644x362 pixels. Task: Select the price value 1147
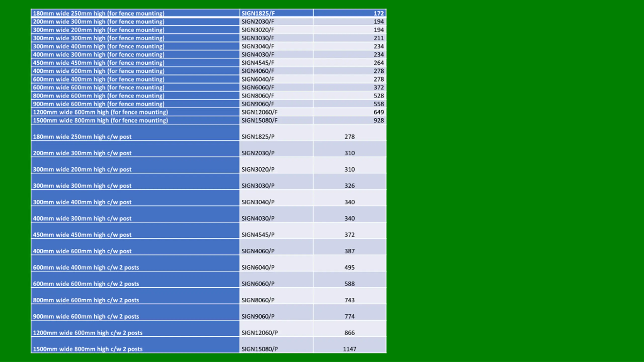point(350,349)
